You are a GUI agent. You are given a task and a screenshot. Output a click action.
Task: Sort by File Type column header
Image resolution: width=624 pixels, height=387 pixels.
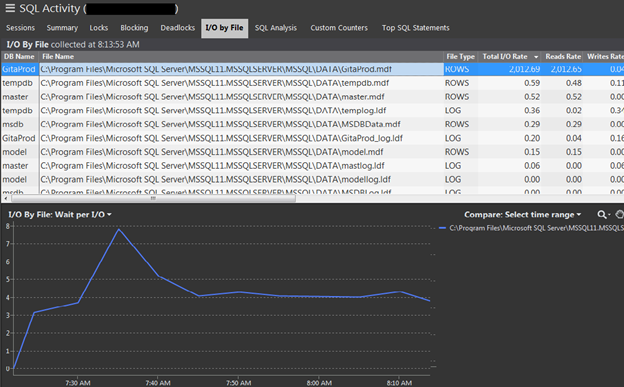(460, 57)
